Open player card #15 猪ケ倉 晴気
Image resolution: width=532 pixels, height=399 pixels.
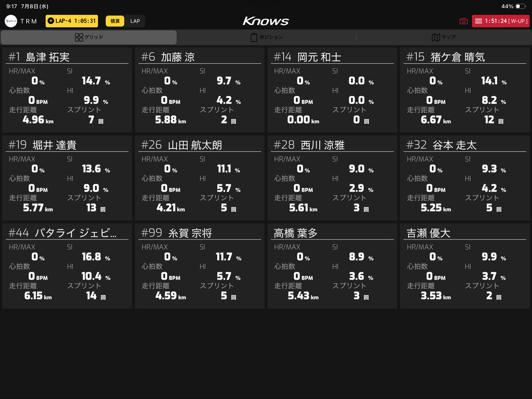tap(465, 90)
